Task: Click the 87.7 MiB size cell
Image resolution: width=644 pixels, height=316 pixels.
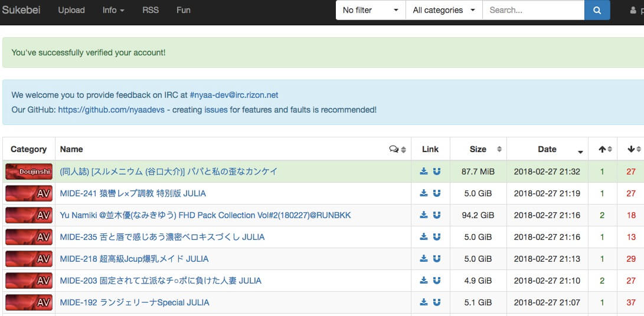Action: pos(478,172)
